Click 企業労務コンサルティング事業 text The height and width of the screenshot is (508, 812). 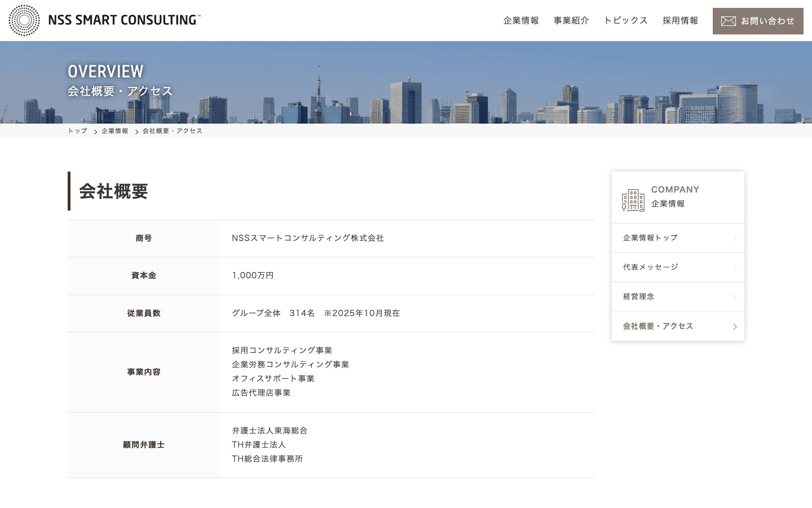[290, 365]
